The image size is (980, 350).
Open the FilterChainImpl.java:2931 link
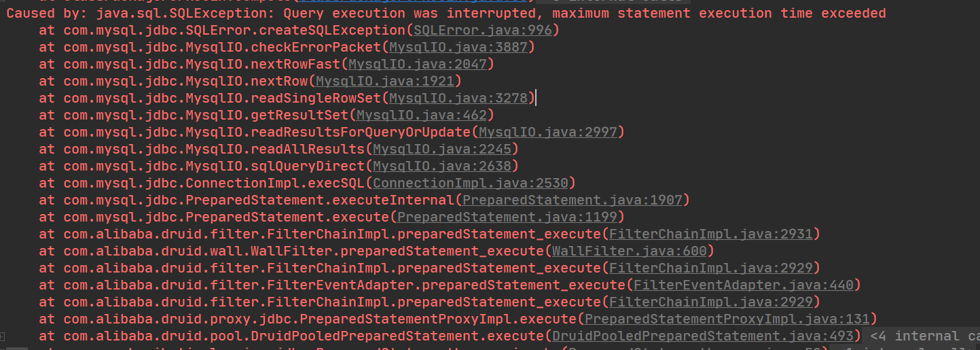coord(711,234)
